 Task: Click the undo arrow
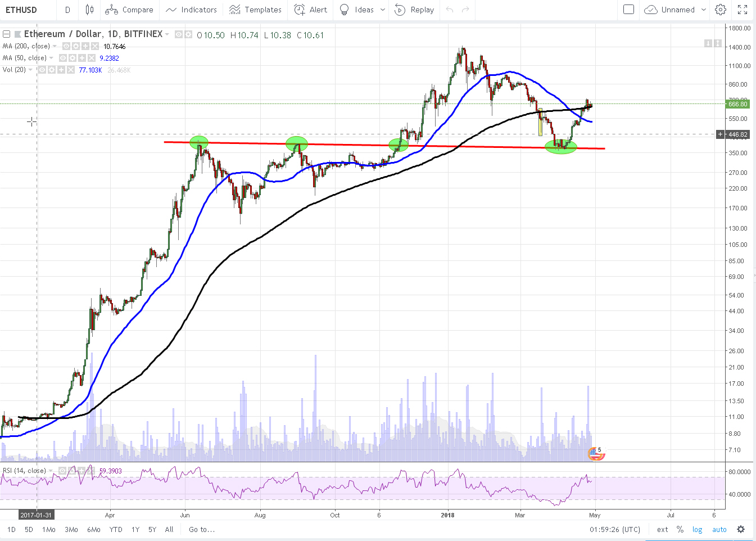click(449, 10)
